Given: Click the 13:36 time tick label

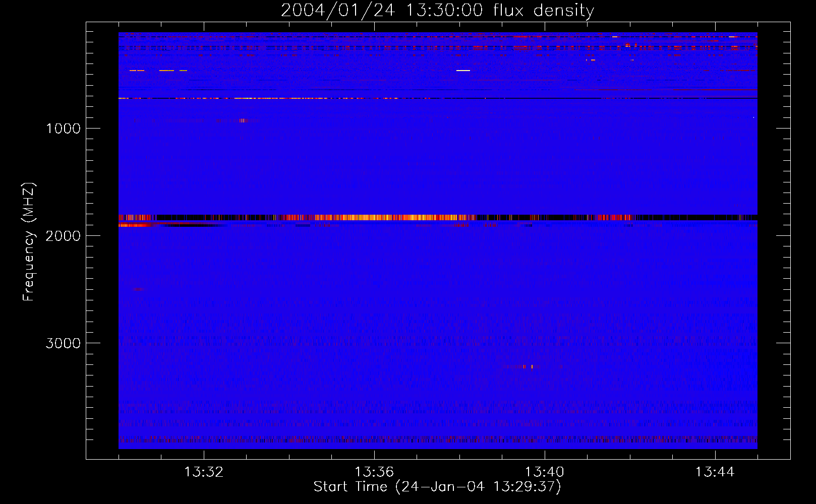Looking at the screenshot, I should pos(374,472).
